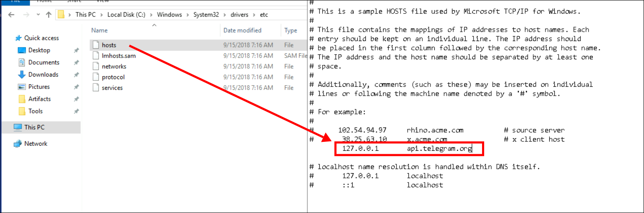
Task: Click the date modified cell for services
Action: point(248,88)
